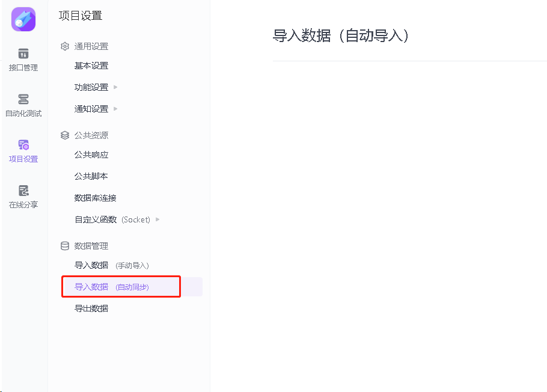
Task: Select 导入数据 (手动导入) entry
Action: tap(111, 265)
